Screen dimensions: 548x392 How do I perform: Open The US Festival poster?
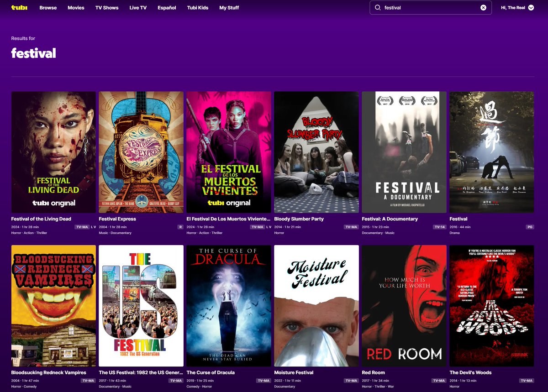point(141,306)
